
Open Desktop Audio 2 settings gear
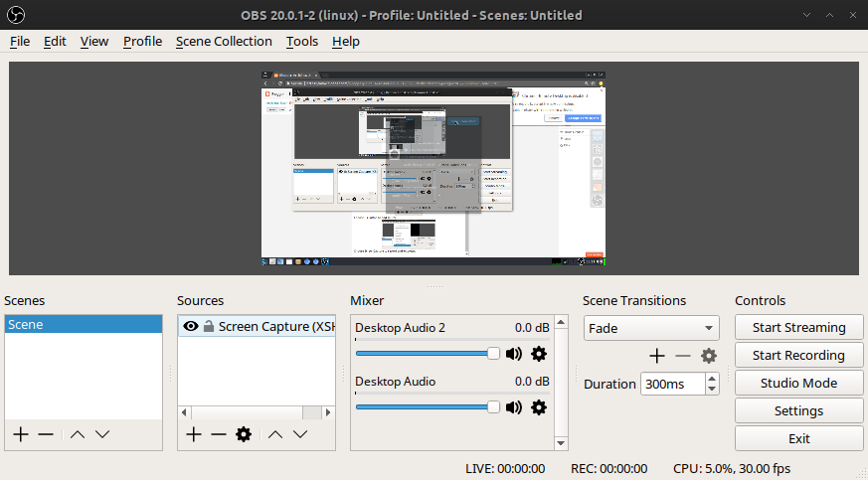[x=539, y=354]
